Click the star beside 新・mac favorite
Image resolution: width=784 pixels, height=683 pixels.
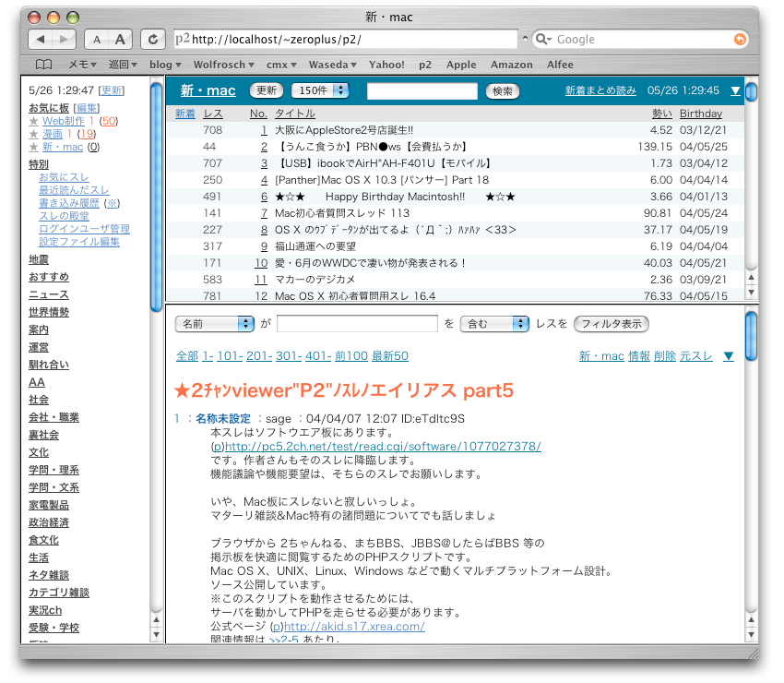[33, 147]
